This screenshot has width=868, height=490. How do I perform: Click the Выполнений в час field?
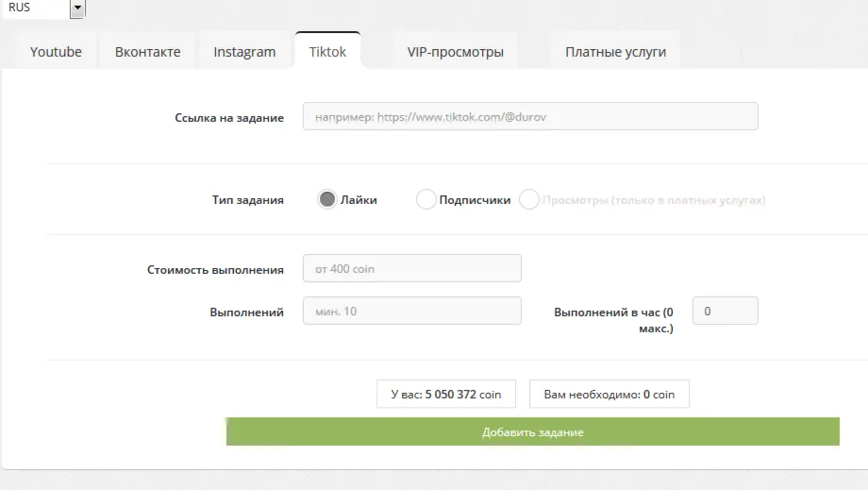(726, 311)
